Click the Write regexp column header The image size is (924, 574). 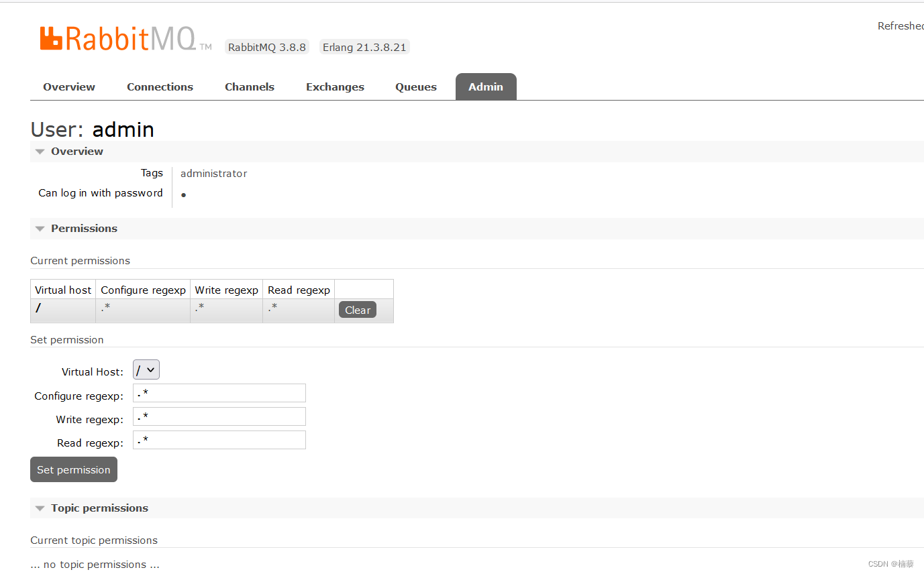point(226,290)
